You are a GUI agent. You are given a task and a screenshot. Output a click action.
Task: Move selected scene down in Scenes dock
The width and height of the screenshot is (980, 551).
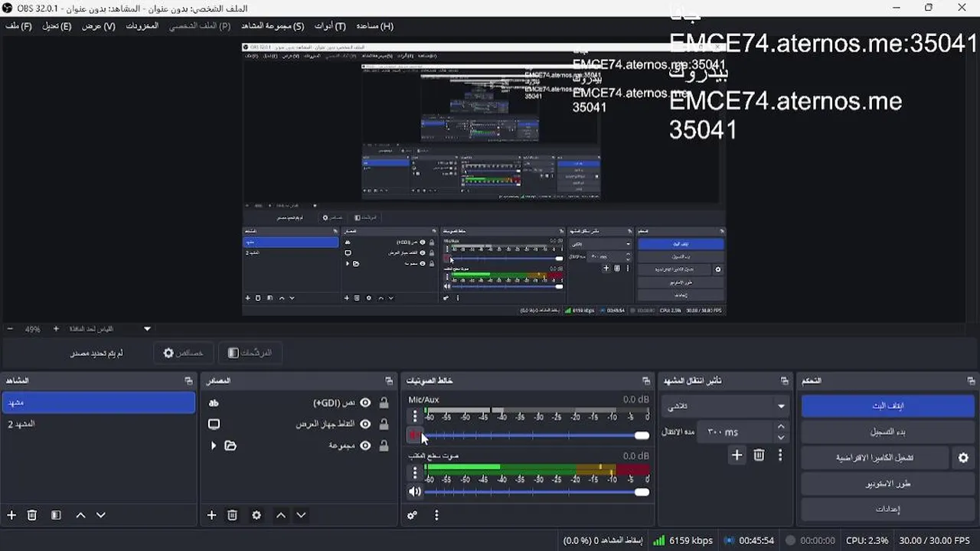101,516
